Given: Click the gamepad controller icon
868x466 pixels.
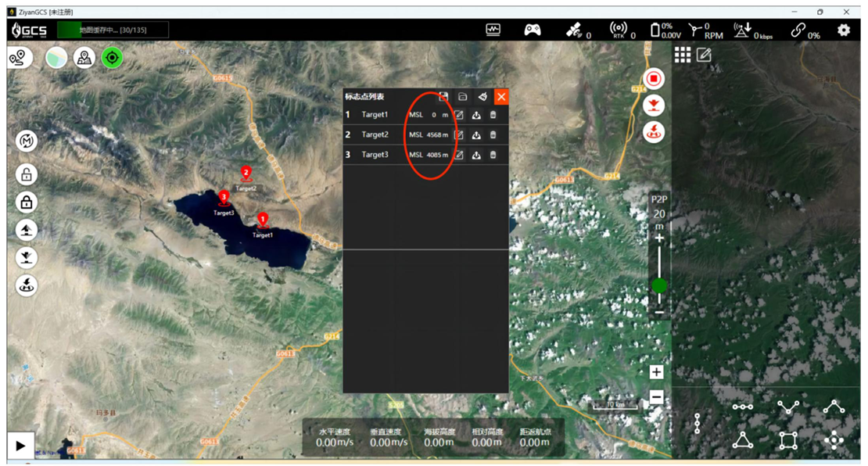Looking at the screenshot, I should tap(533, 30).
